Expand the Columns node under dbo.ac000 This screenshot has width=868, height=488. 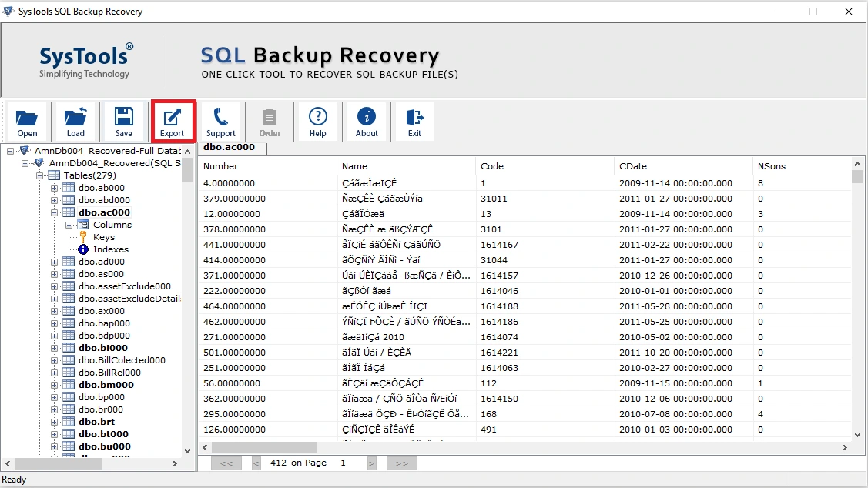point(69,225)
